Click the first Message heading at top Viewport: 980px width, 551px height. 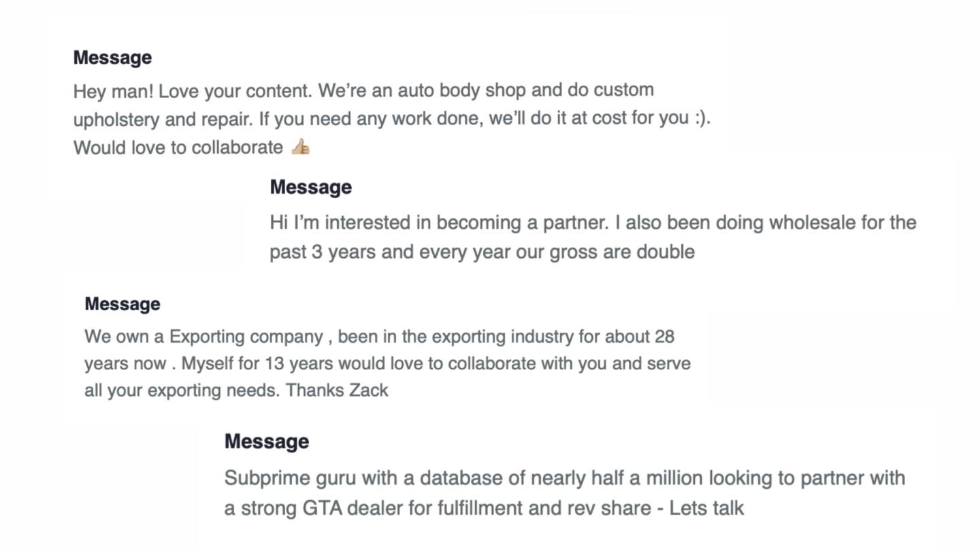click(x=112, y=58)
